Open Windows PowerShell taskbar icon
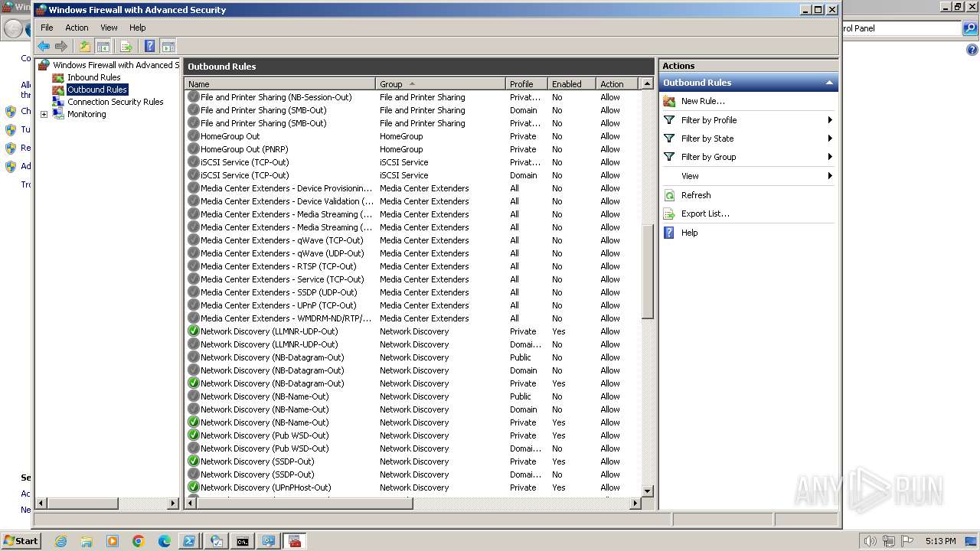The width and height of the screenshot is (980, 551). [189, 541]
